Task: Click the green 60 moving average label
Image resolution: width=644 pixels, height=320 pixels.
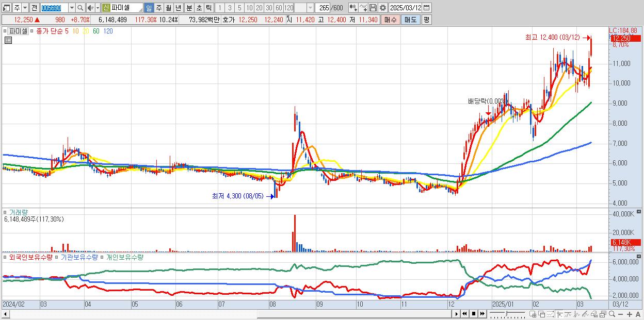Action: pyautogui.click(x=96, y=31)
